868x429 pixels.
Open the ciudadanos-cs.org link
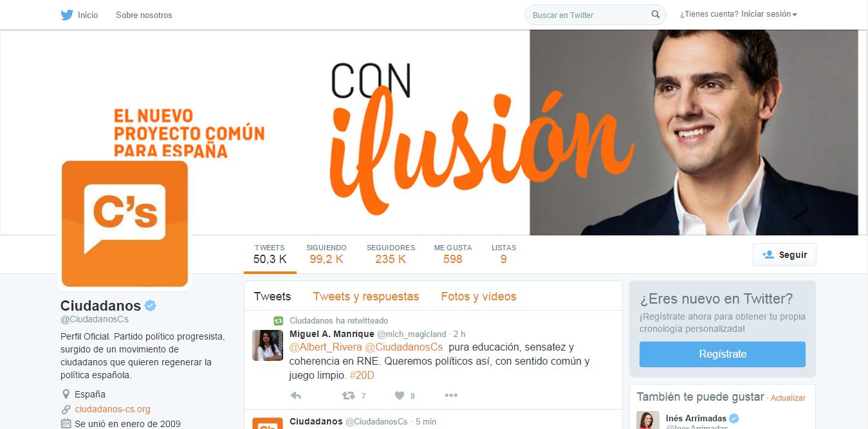[113, 409]
